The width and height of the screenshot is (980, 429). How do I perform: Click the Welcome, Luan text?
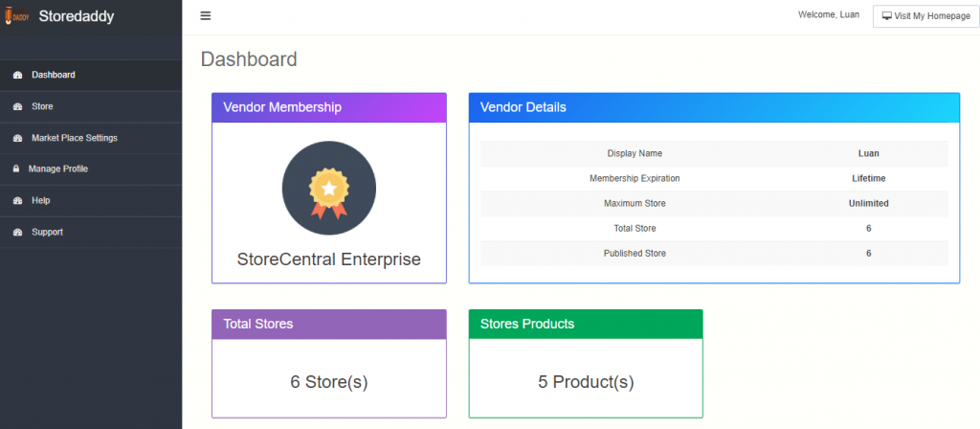828,15
